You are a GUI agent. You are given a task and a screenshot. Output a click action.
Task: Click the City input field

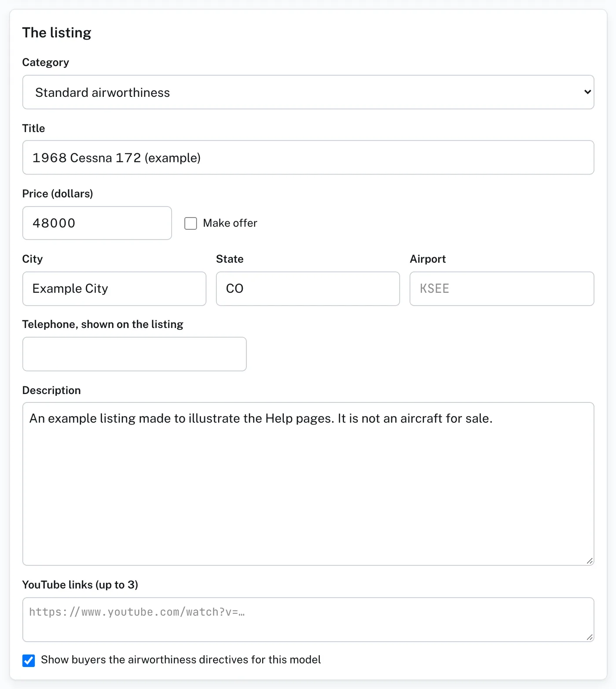pyautogui.click(x=114, y=289)
